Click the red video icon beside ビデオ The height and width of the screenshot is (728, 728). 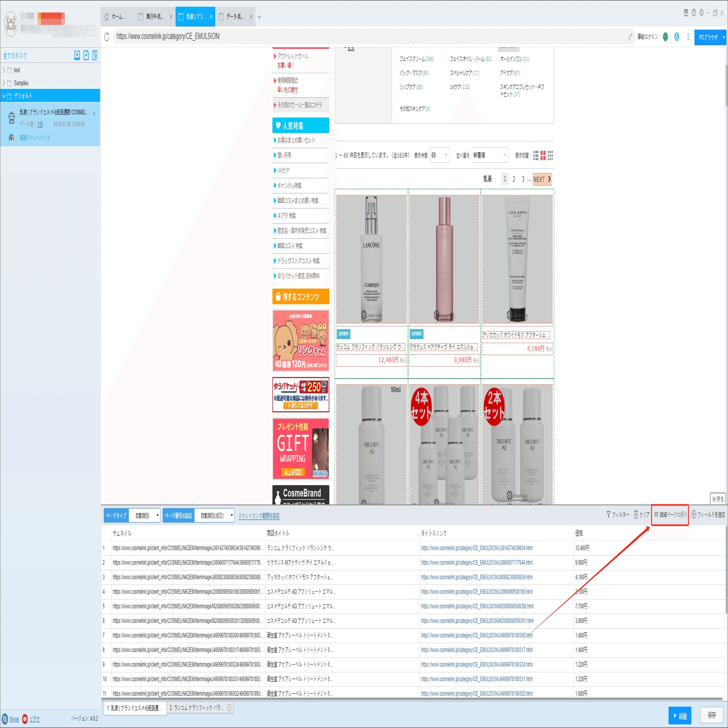25,719
